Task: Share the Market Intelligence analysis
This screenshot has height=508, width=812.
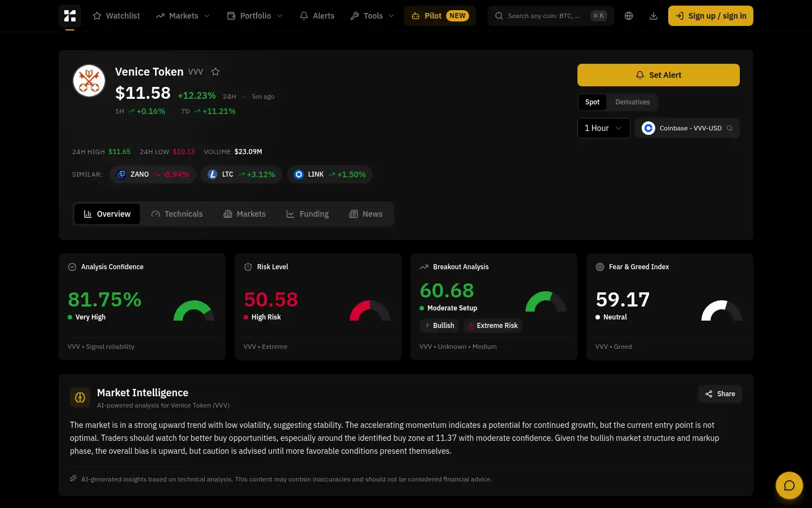Action: [x=720, y=394]
